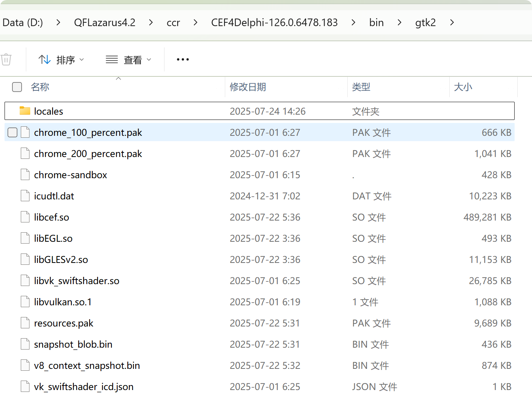This screenshot has height=401, width=532.
Task: Click the file icon of libGLESv2.so
Action: point(25,260)
